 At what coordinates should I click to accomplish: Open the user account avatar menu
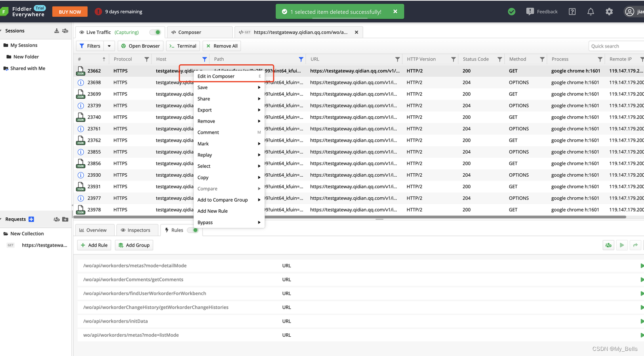tap(629, 12)
